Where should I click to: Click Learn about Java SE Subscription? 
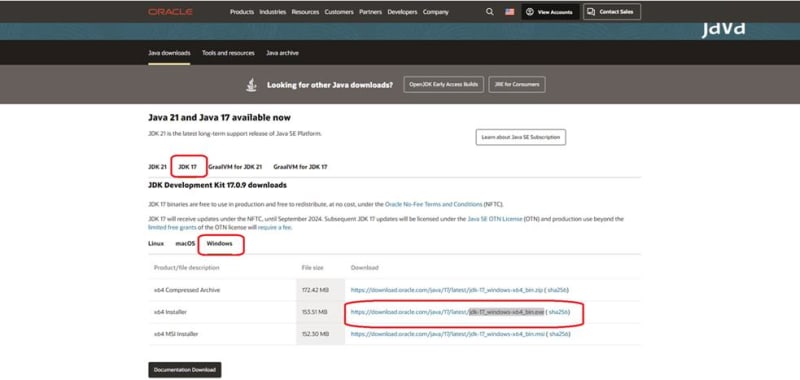520,137
